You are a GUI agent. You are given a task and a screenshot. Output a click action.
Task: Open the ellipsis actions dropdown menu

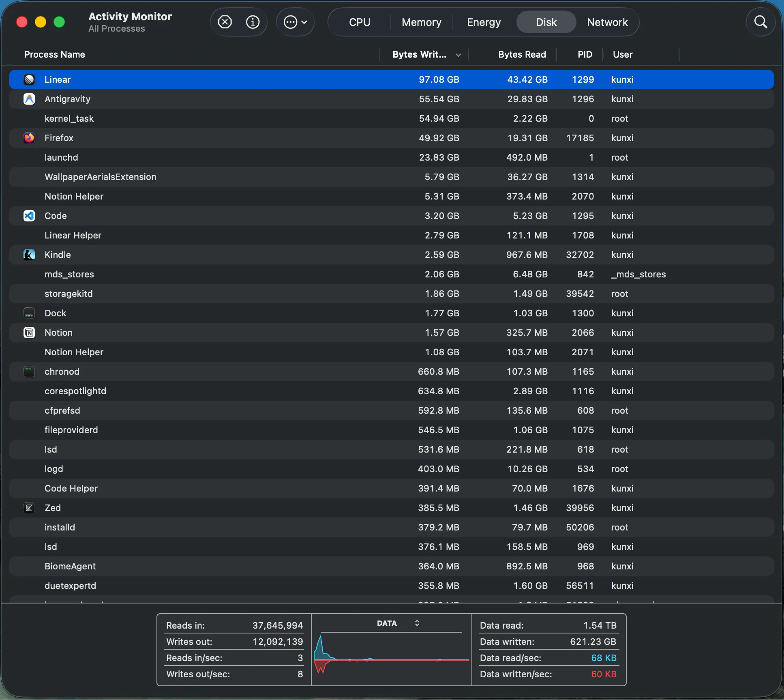point(296,22)
